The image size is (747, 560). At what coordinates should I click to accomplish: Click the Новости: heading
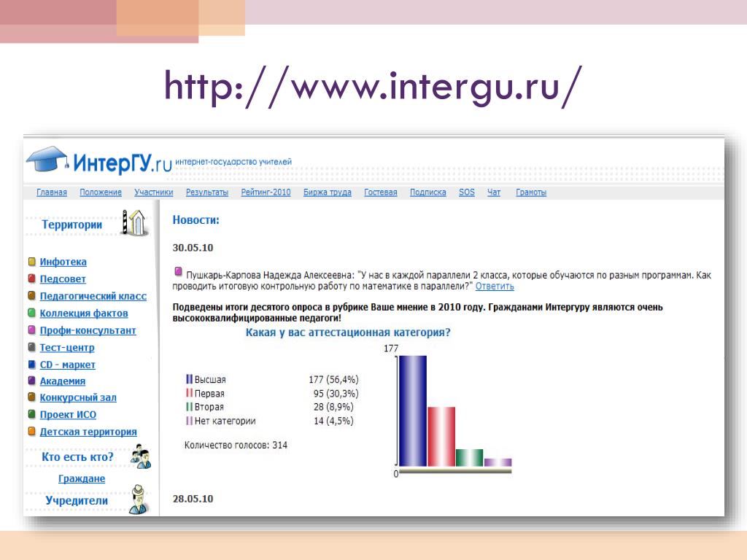[196, 220]
